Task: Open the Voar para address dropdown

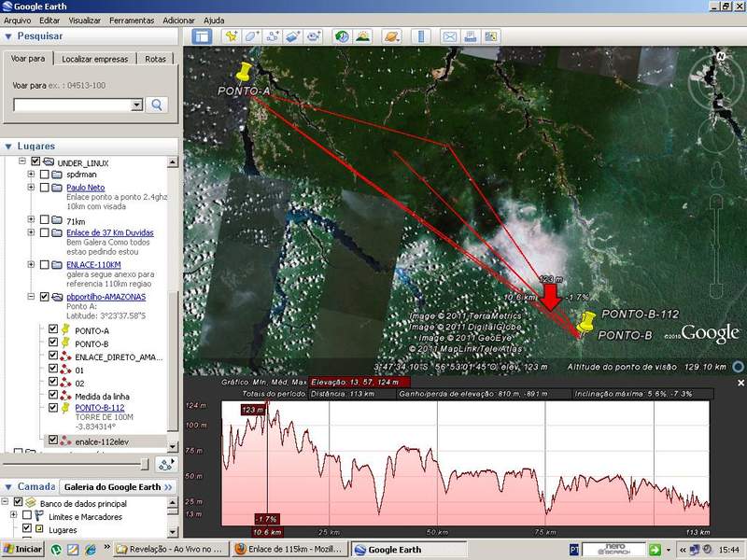Action: pos(136,105)
